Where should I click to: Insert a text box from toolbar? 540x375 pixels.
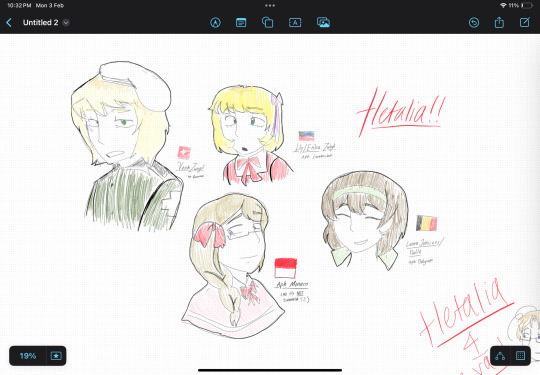point(295,23)
